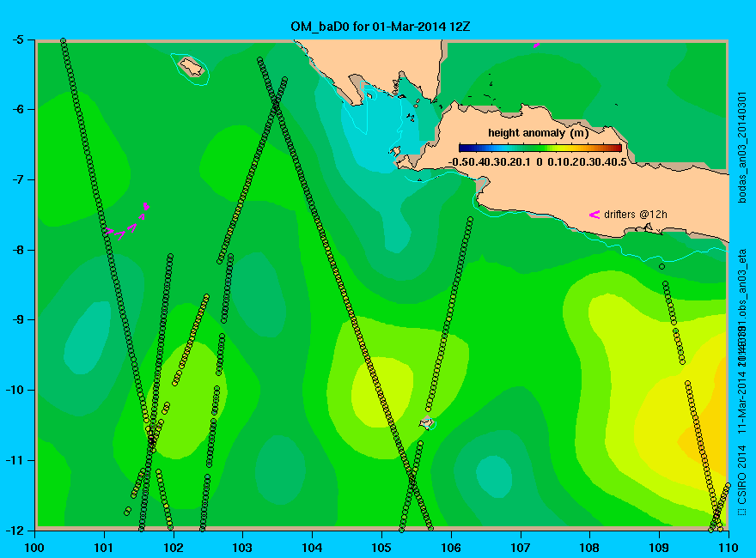Viewport: 756px width, 558px height.
Task: Click the 'drifters @12h' legend text
Action: click(636, 215)
